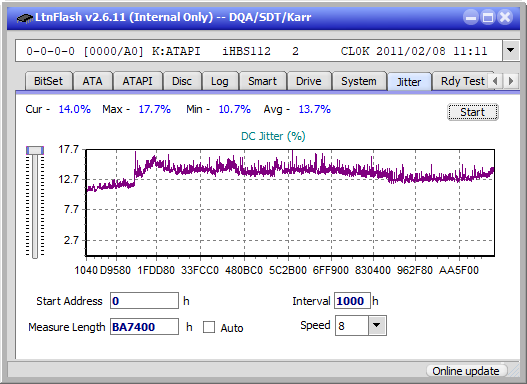This screenshot has height=384, width=527.
Task: Select the System tab
Action: (x=359, y=81)
